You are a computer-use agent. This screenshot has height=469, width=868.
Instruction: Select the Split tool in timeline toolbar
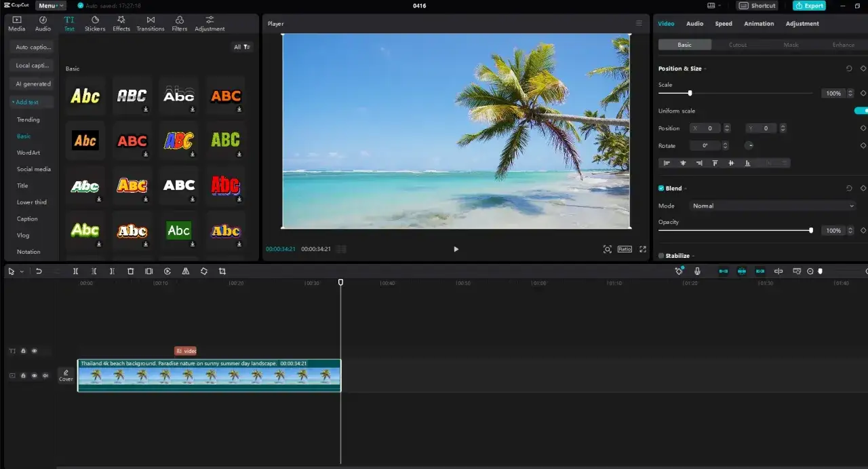(x=75, y=271)
